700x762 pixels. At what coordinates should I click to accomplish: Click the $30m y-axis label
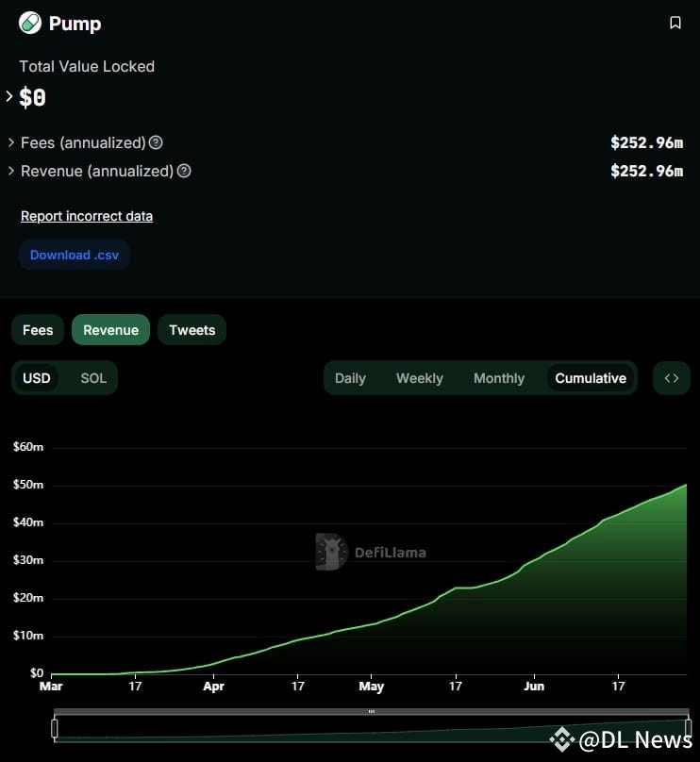[28, 560]
